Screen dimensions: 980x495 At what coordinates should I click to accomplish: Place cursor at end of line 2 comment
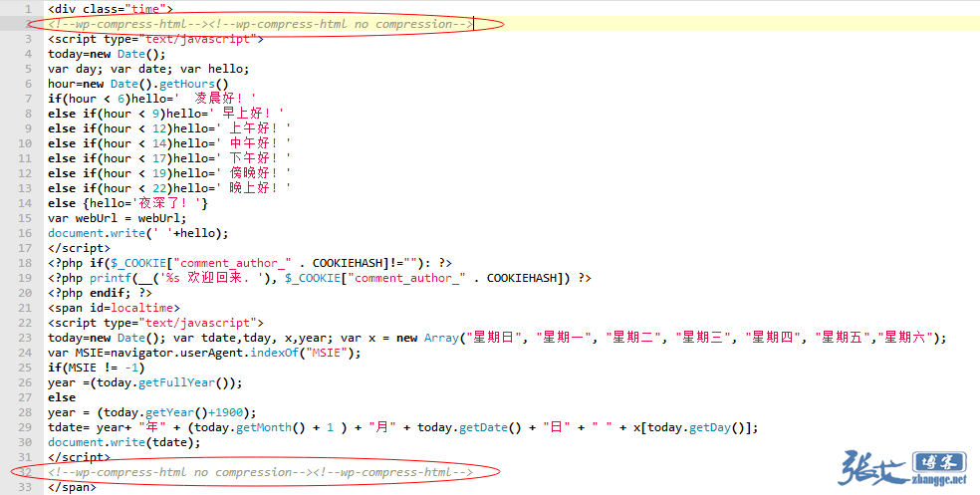point(472,24)
